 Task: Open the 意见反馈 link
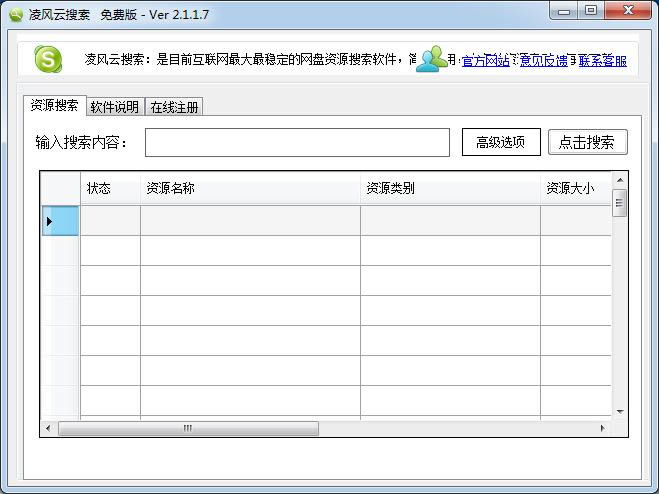point(544,61)
